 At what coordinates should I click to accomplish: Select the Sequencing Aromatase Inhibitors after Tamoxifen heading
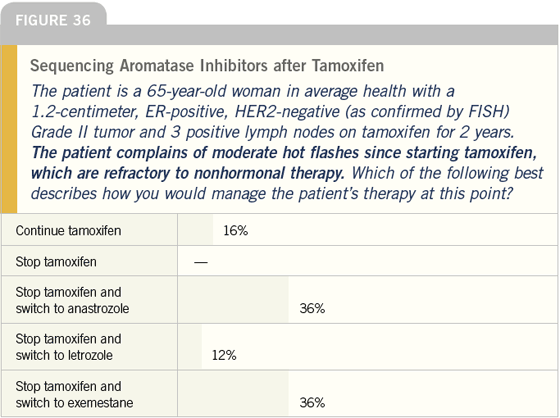[207, 66]
